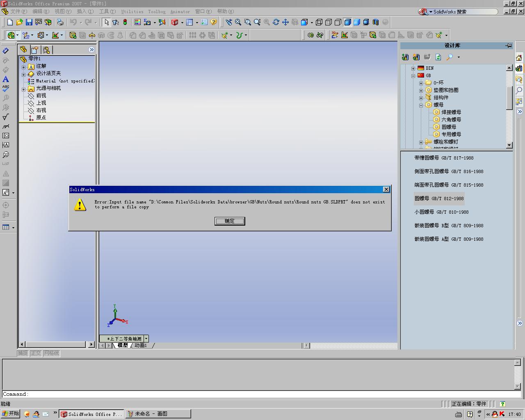Open the FeatureManager design tree tab icon
525x420 pixels.
(x=23, y=50)
